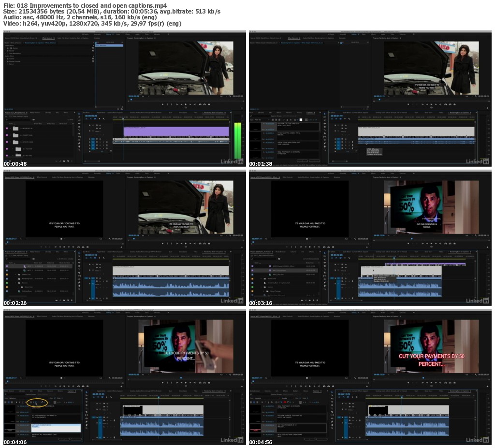Select purple caption clip in 00:00:48 timeline

[176, 131]
